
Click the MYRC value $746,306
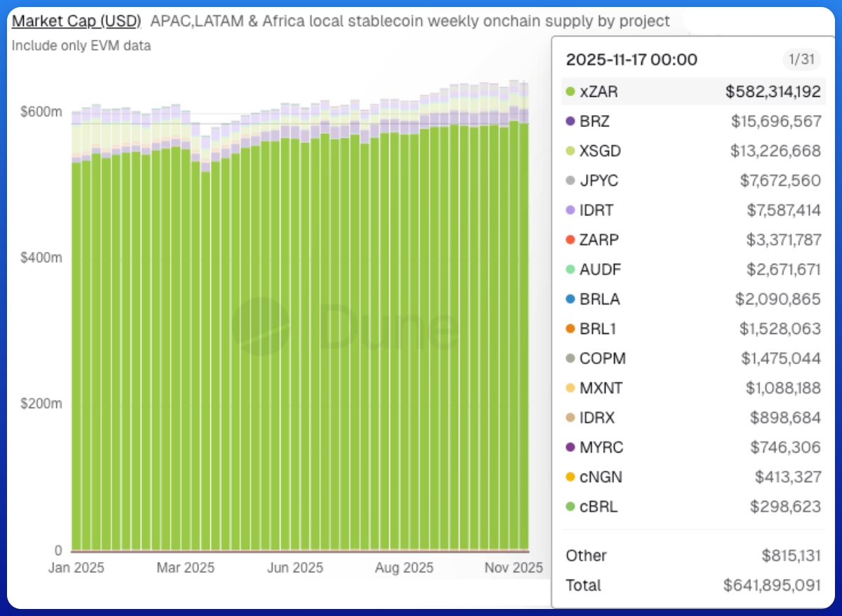point(786,447)
